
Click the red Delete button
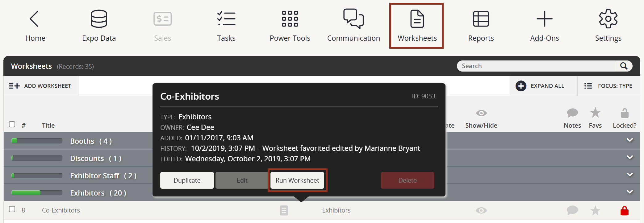[x=408, y=180]
